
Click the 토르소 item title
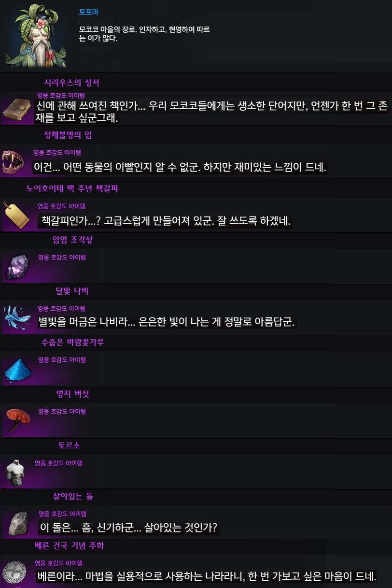69,445
